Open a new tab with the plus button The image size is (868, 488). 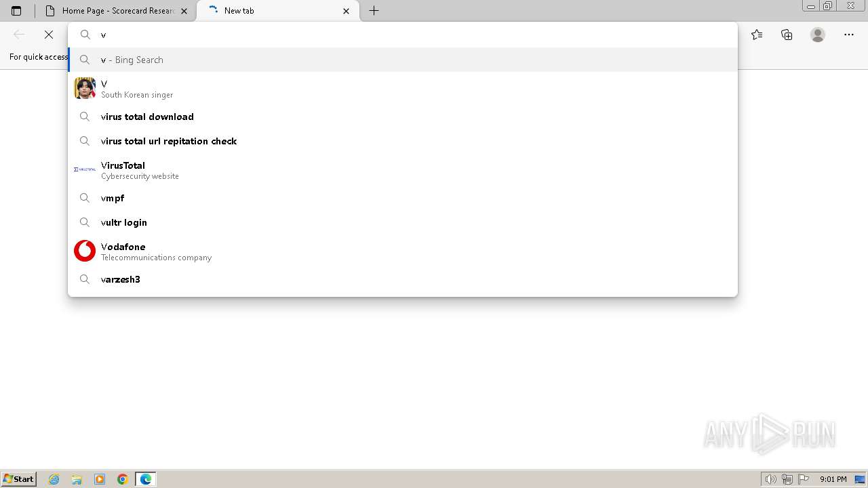tap(374, 11)
